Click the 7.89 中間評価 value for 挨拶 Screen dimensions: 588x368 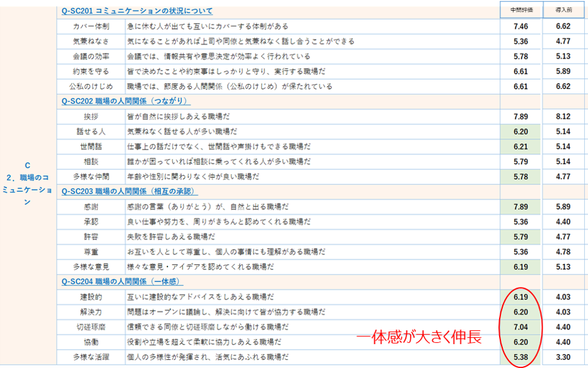(x=521, y=117)
